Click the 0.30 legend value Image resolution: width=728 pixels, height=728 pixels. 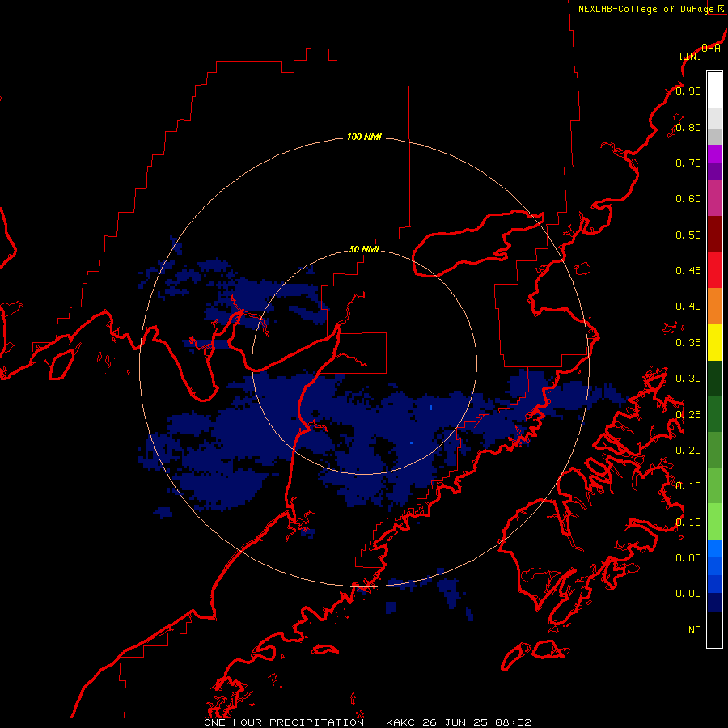pyautogui.click(x=688, y=379)
